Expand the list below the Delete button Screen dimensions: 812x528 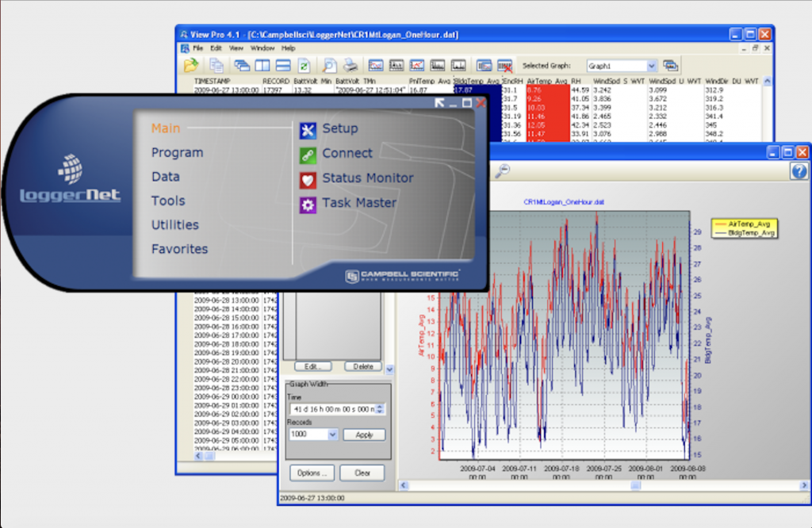389,369
